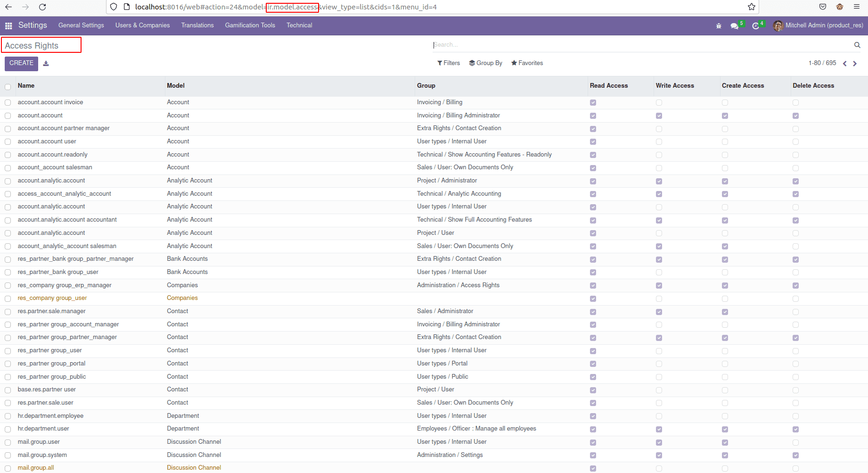The image size is (868, 473).
Task: Click group Administration / Access Rights
Action: 458,285
